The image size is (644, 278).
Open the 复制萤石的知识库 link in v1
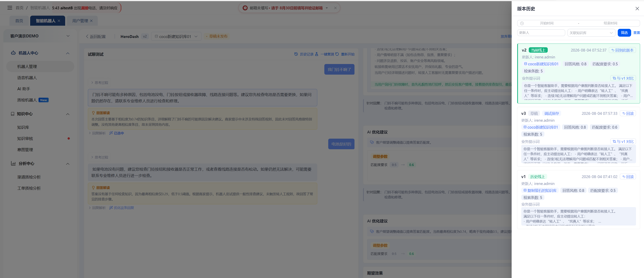tap(540, 190)
